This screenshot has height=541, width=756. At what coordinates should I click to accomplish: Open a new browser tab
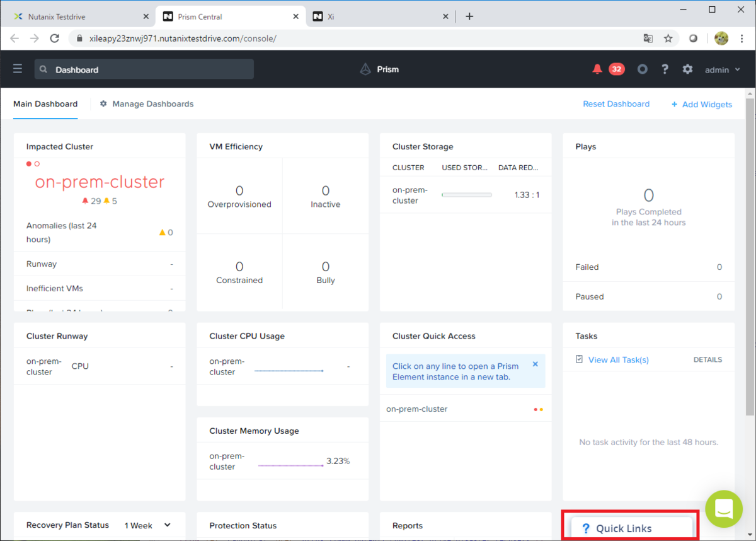point(469,16)
